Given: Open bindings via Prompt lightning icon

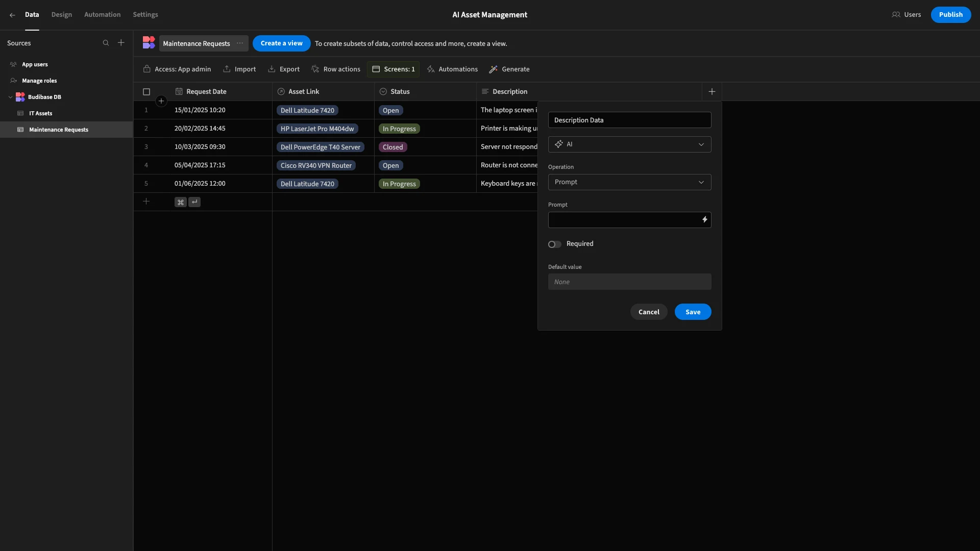Looking at the screenshot, I should (x=704, y=220).
